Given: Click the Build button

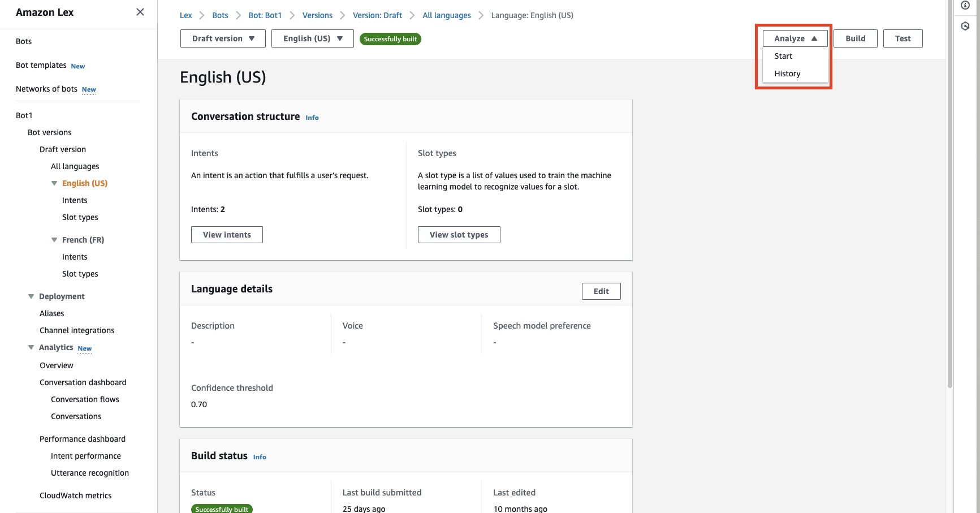Looking at the screenshot, I should (x=855, y=38).
